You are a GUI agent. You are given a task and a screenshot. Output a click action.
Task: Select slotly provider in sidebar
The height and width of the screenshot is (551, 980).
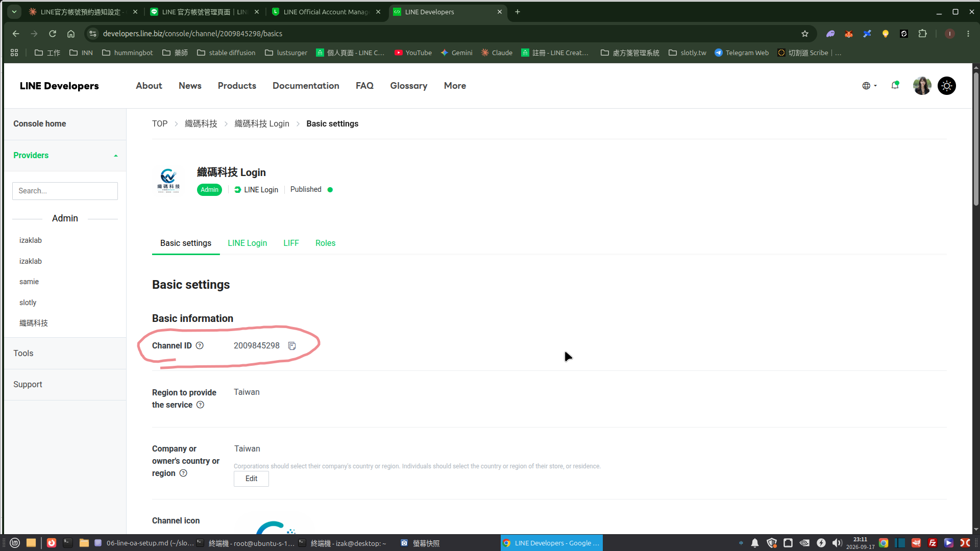[28, 303]
